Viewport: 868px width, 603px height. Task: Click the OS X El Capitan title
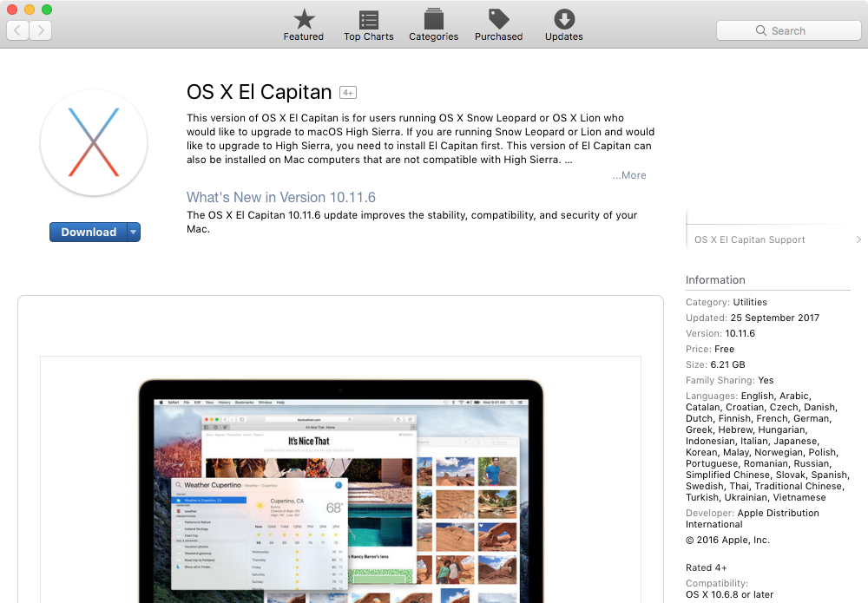click(259, 92)
